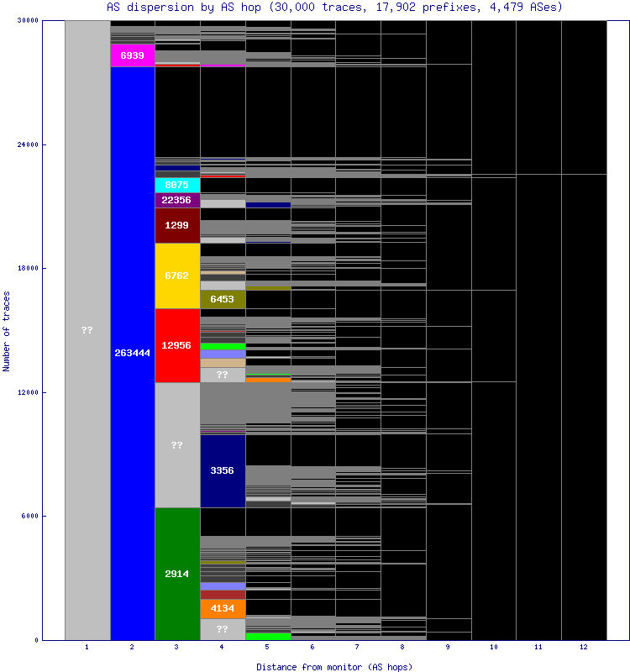Click the 'Number of traces' axis label
The image size is (630, 672).
6,331
